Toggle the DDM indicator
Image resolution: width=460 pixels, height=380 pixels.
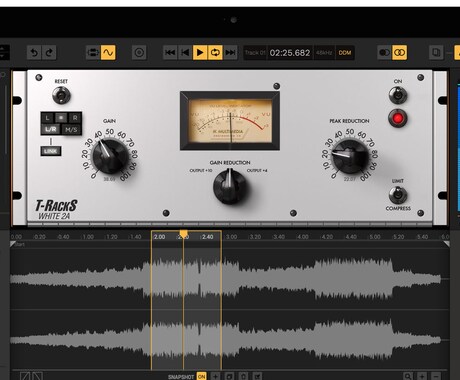pyautogui.click(x=345, y=53)
